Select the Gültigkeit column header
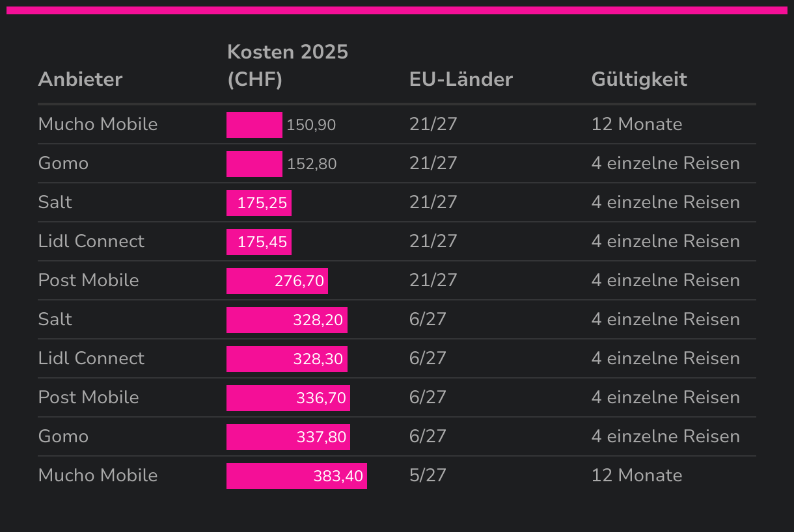794x532 pixels. (639, 79)
